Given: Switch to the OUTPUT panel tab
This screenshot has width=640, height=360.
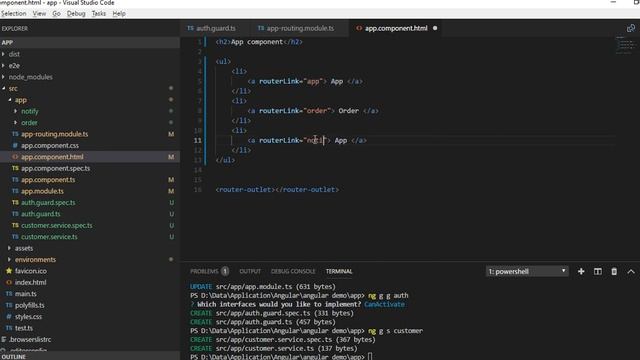Looking at the screenshot, I should (x=250, y=271).
